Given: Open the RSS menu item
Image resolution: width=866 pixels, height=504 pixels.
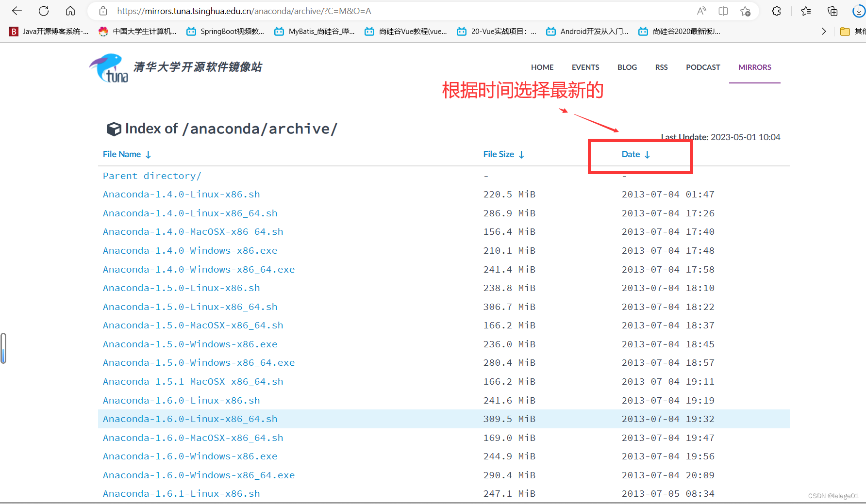Looking at the screenshot, I should pos(661,67).
